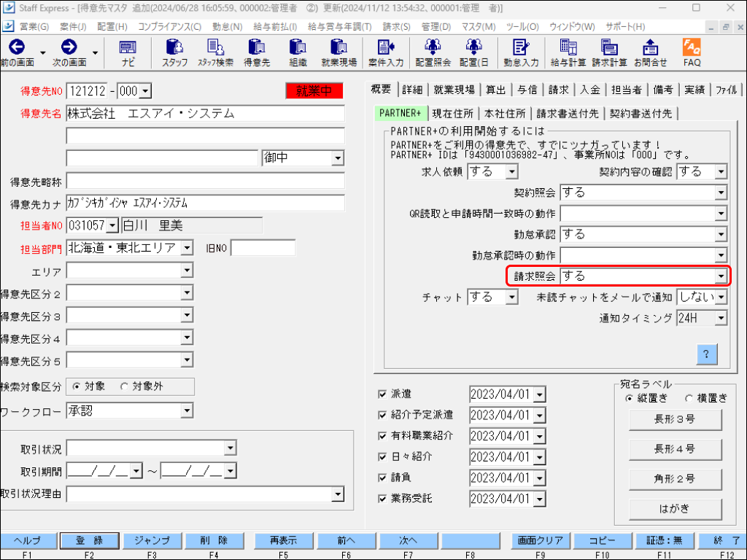The height and width of the screenshot is (560, 747).
Task: Expand the 請求照会 dropdown
Action: point(721,276)
